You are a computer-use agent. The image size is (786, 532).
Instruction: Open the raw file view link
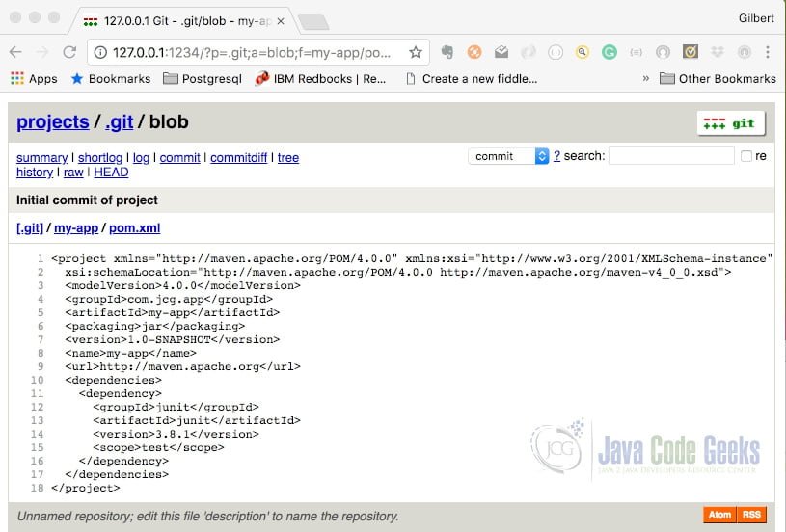[x=73, y=173]
